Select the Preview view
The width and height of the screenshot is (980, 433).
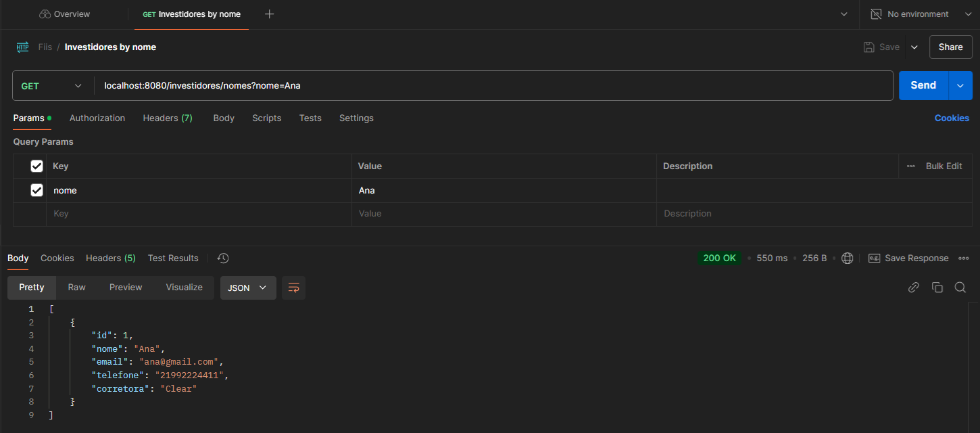point(126,288)
